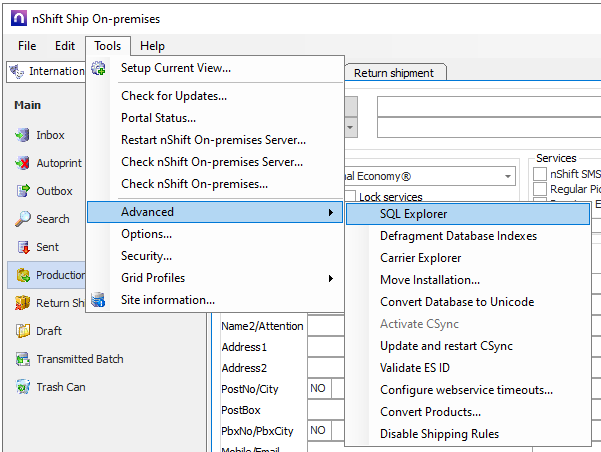Click the Autoprint icon in sidebar

pos(23,163)
